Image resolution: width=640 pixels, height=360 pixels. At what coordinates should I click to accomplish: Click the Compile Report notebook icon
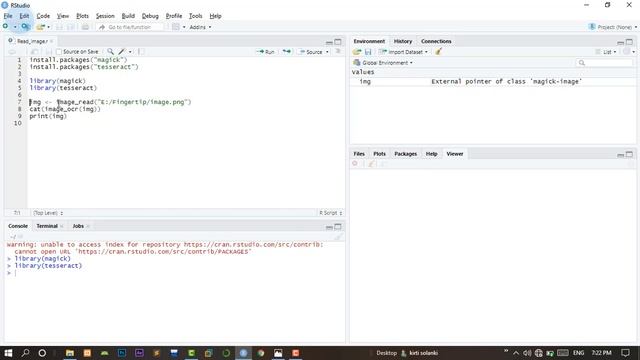[x=141, y=51]
